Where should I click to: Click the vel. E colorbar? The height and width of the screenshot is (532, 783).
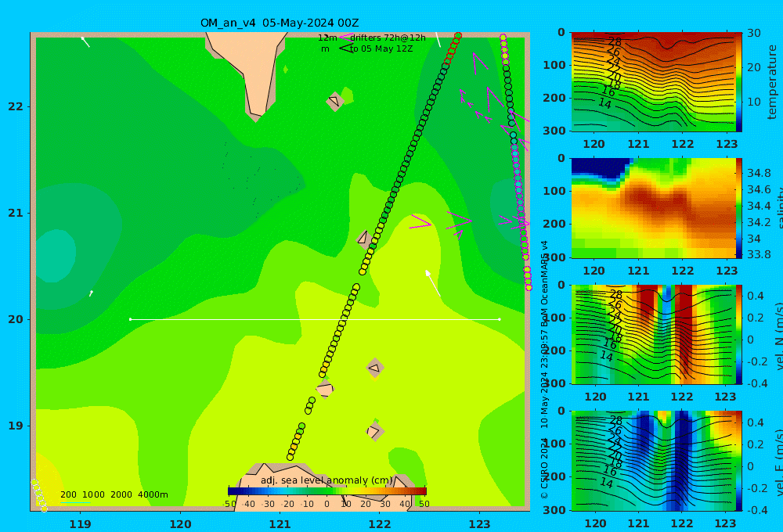pos(738,461)
